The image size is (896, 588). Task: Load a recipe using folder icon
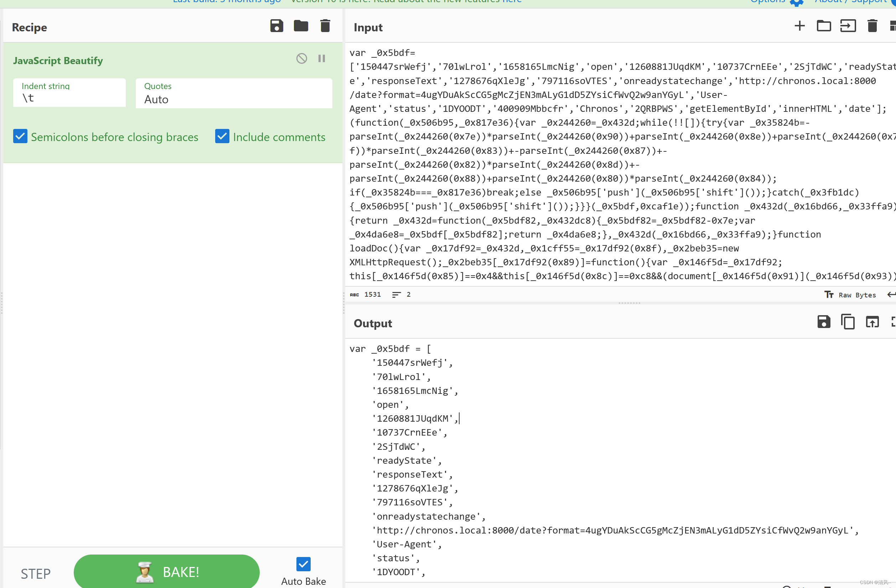point(300,26)
